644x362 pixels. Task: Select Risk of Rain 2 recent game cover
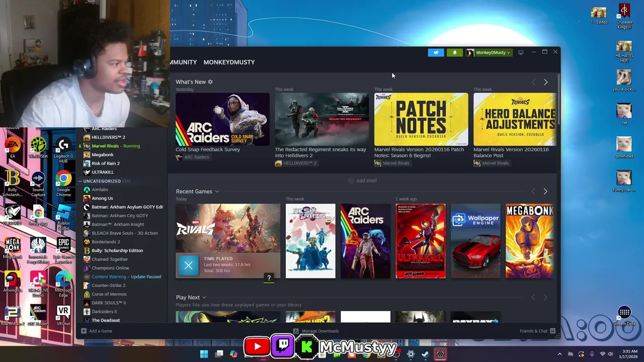coord(310,241)
